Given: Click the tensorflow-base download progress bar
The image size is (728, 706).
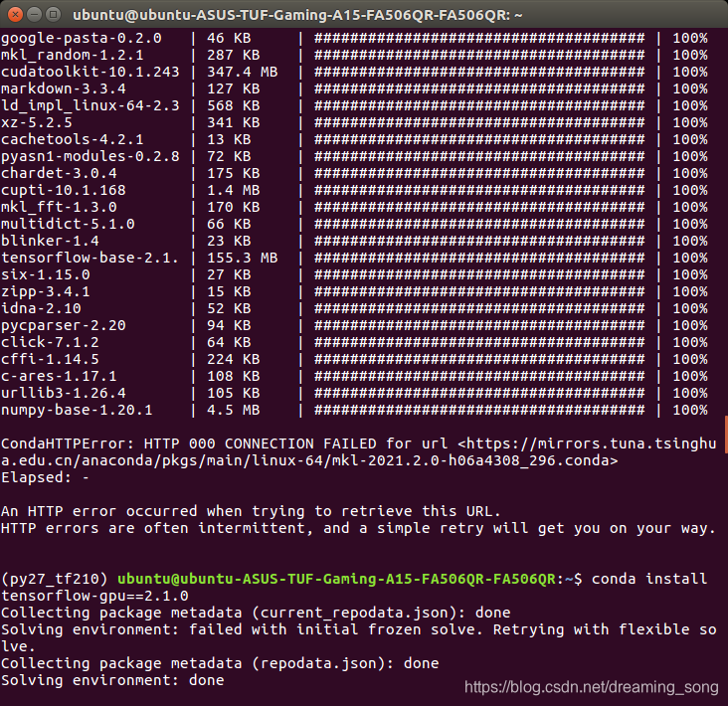Looking at the screenshot, I should click(479, 258).
